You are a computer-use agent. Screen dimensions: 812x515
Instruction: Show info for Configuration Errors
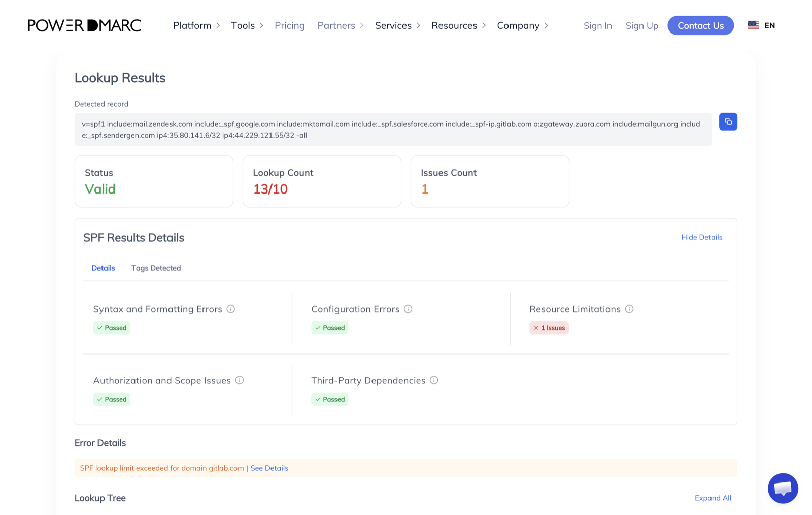pos(408,309)
